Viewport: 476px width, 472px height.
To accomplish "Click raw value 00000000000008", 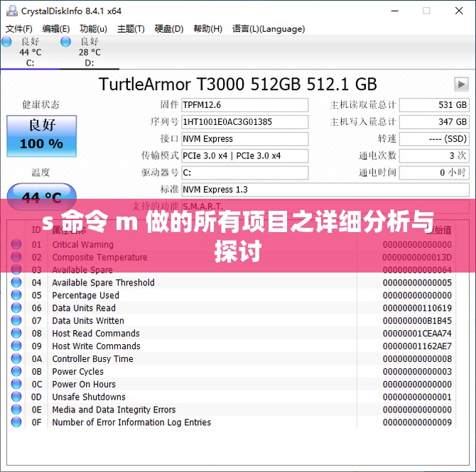I will pyautogui.click(x=417, y=359).
